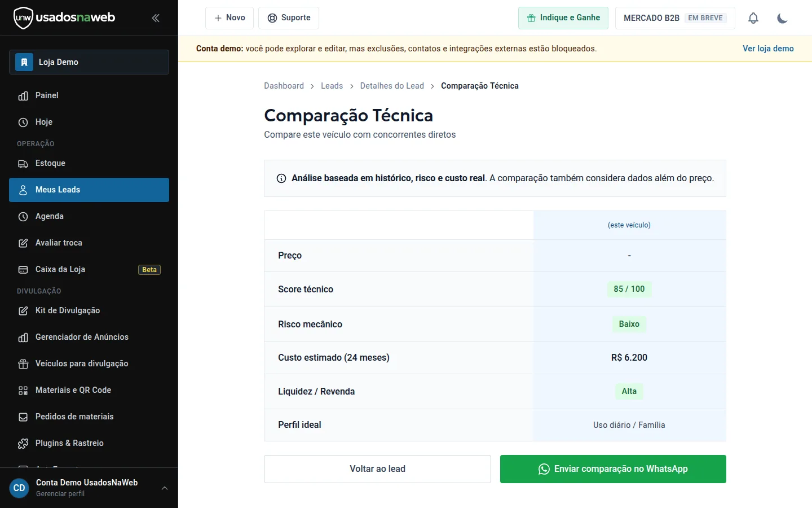
Task: Click the usadosnaweb logo
Action: 64,17
